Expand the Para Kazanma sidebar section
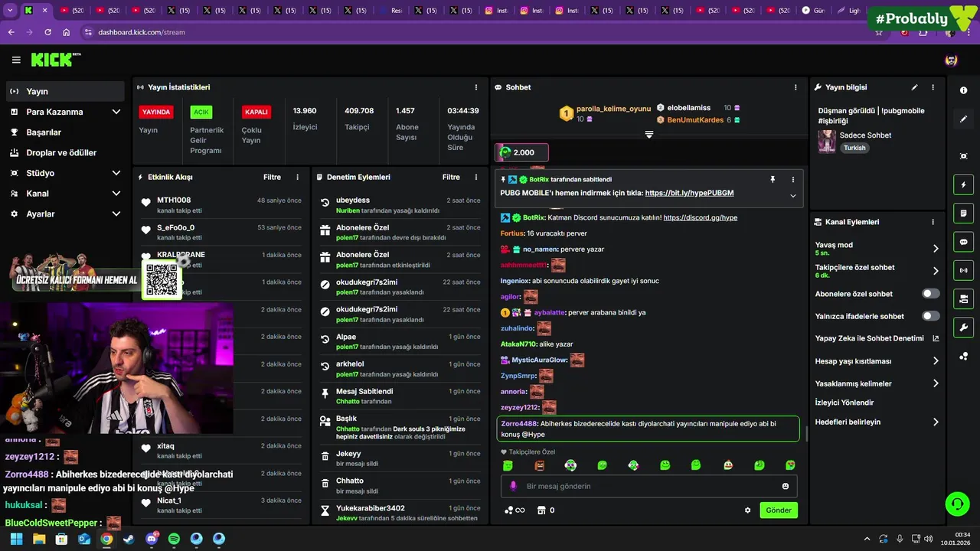This screenshot has width=980, height=551. (x=116, y=112)
